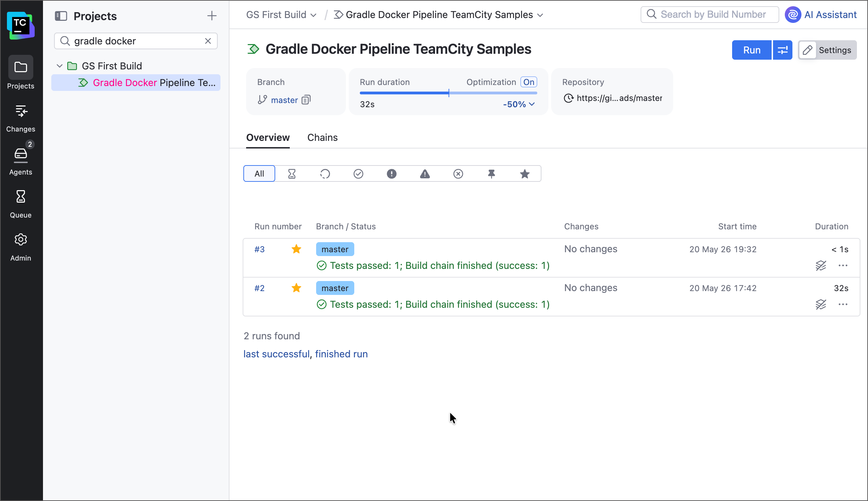The image size is (868, 501).
Task: Open the Admin gear section
Action: (x=21, y=247)
